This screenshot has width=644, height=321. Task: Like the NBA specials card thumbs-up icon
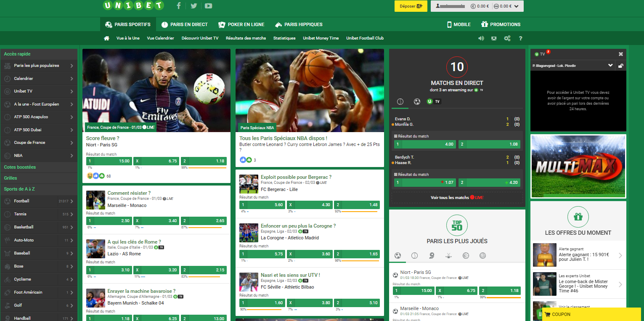tap(243, 160)
